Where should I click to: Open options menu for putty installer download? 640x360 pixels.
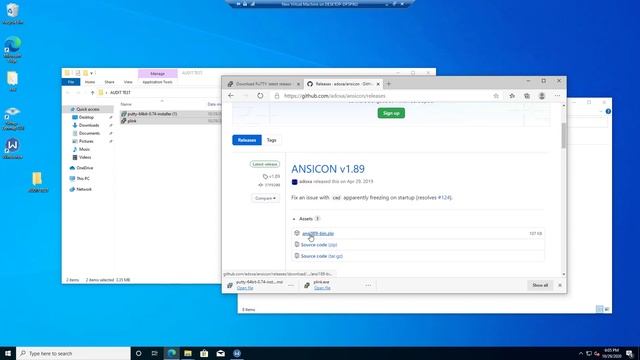click(x=291, y=285)
